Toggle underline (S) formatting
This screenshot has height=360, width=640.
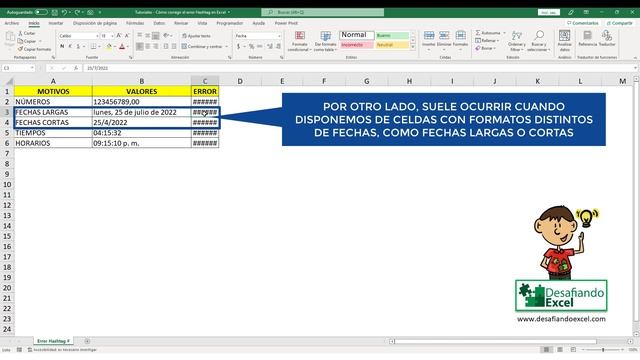pyautogui.click(x=78, y=47)
